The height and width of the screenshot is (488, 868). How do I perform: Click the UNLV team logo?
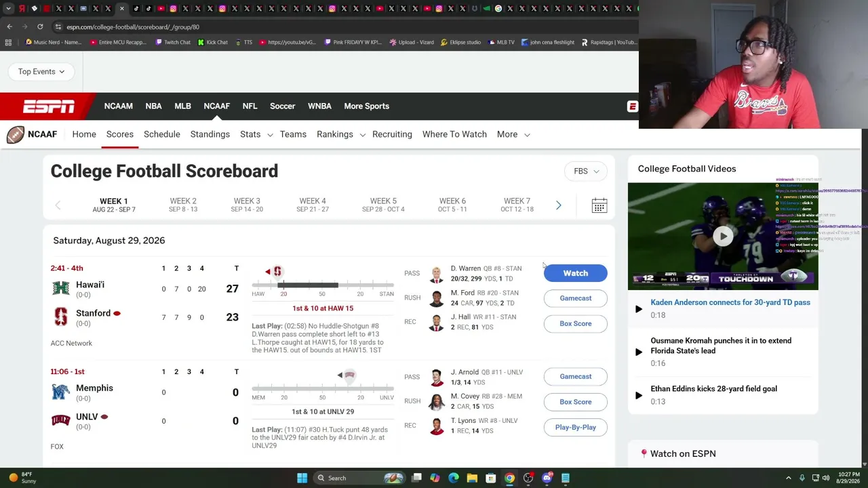(x=60, y=420)
